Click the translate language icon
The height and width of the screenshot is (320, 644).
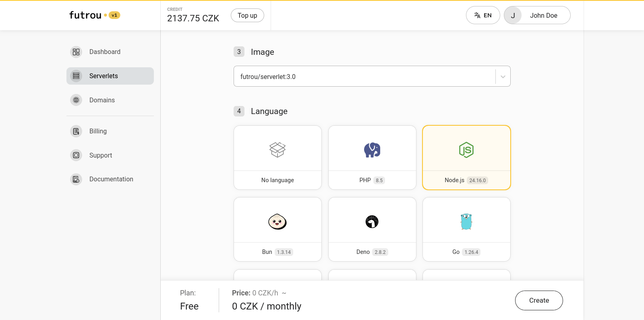click(x=477, y=15)
